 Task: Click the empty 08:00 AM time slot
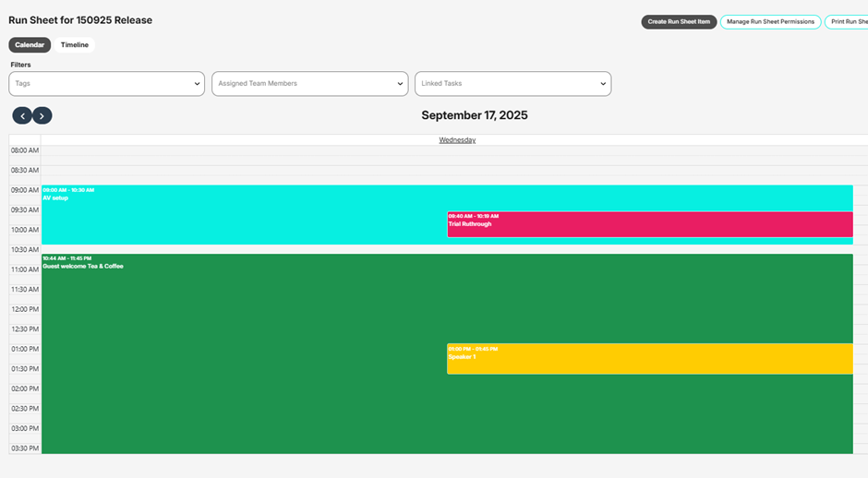click(452, 150)
